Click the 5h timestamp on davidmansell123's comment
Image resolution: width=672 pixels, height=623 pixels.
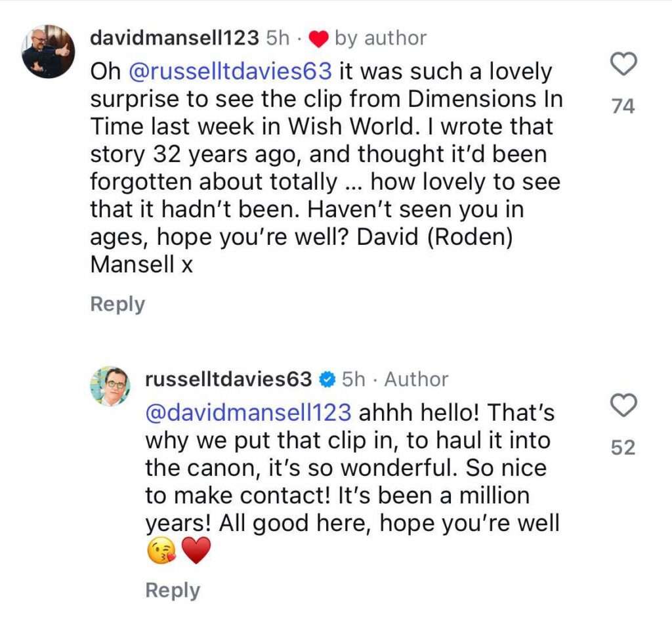tap(278, 38)
